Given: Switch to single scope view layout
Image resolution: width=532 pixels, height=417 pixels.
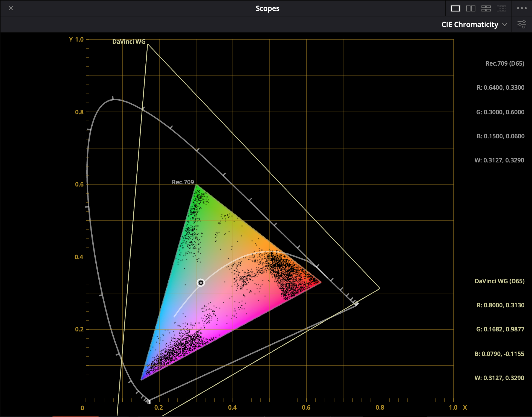Looking at the screenshot, I should [455, 8].
